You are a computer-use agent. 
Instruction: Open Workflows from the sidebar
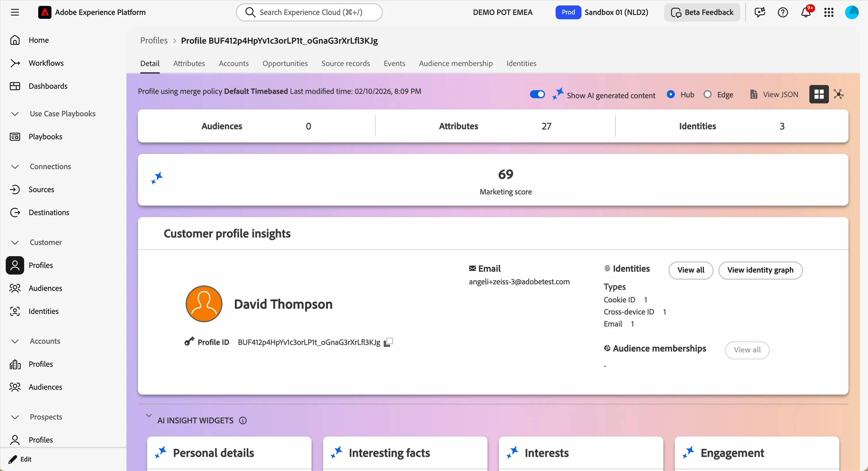pyautogui.click(x=46, y=63)
